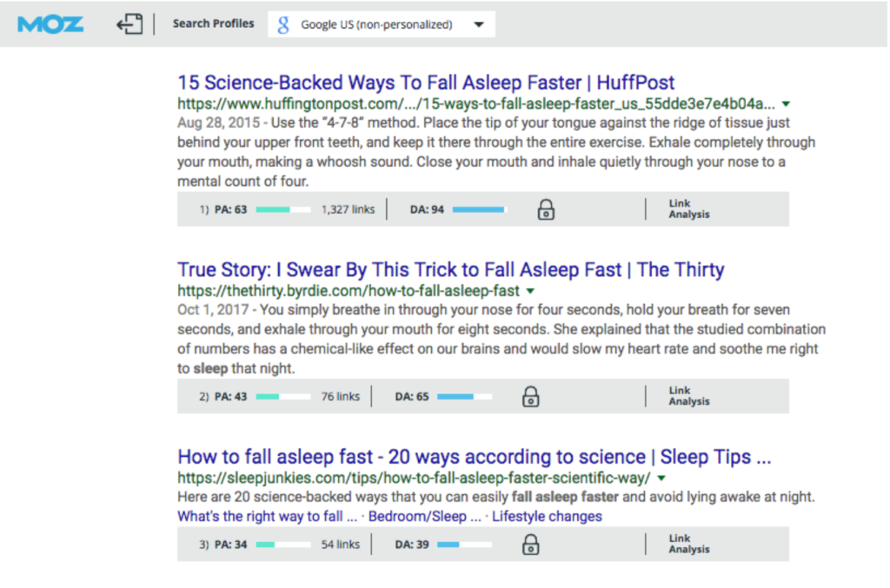Open the Google US (non-personalized) profile dropdown

(x=382, y=24)
